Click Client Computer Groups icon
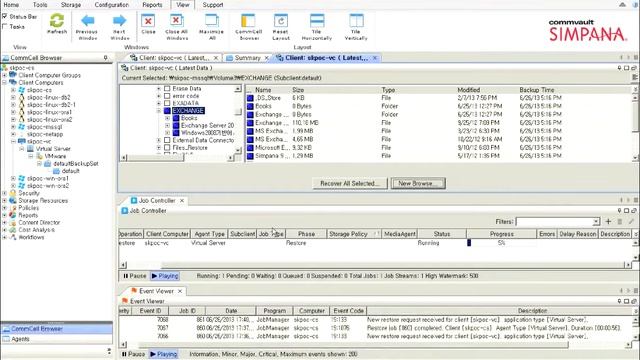Image resolution: width=640 pixels, height=360 pixels. (13, 75)
